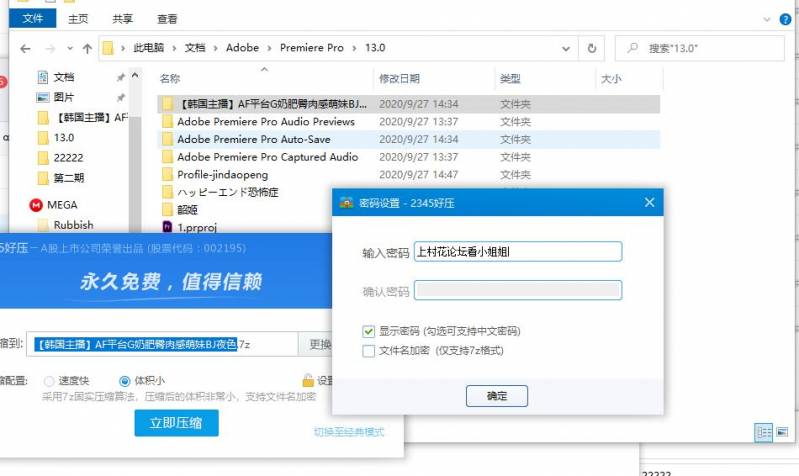
Task: Click the 立即压缩 button
Action: [x=176, y=423]
